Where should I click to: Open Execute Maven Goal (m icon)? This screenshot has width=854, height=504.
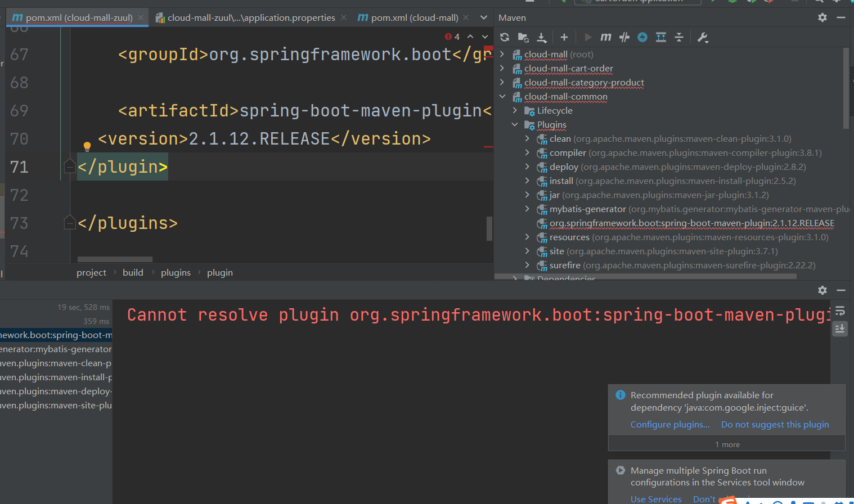(606, 37)
